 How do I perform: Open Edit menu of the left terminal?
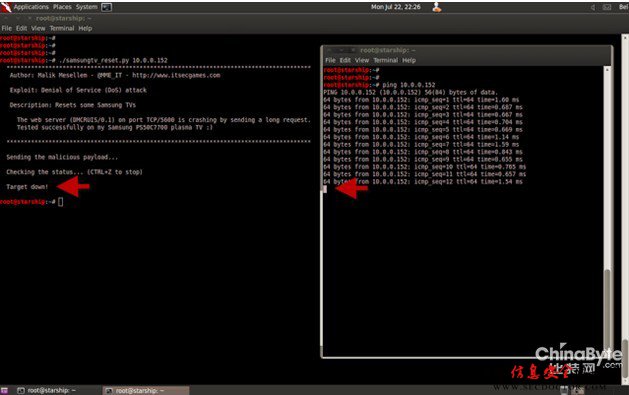click(21, 28)
